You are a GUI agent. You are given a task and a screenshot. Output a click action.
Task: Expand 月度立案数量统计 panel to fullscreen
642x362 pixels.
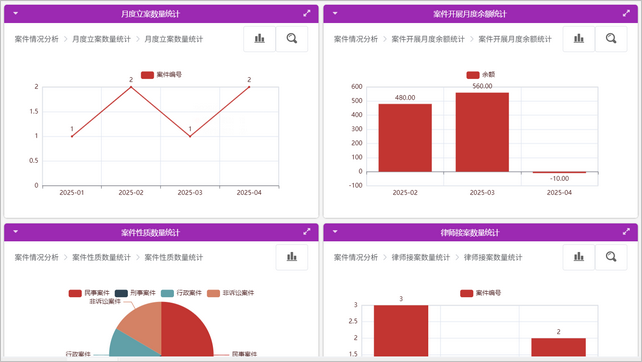point(307,14)
